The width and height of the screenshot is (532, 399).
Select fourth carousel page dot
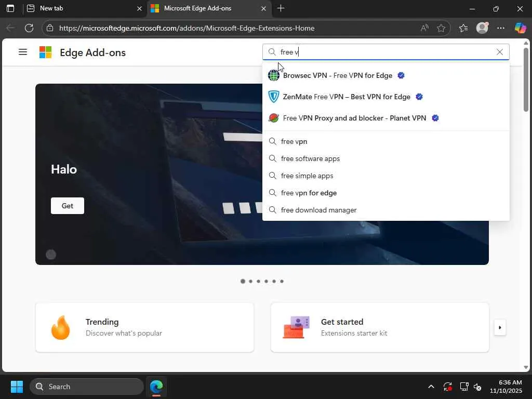pos(267,281)
